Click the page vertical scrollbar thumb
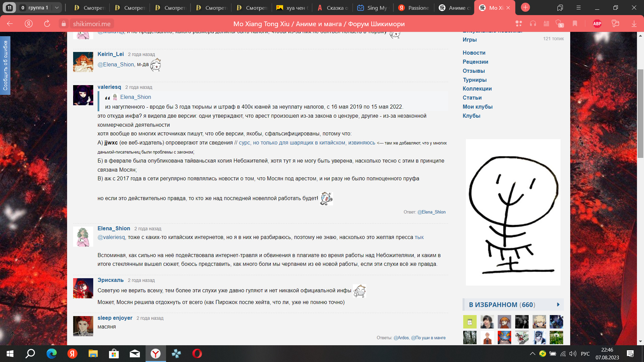 640,114
